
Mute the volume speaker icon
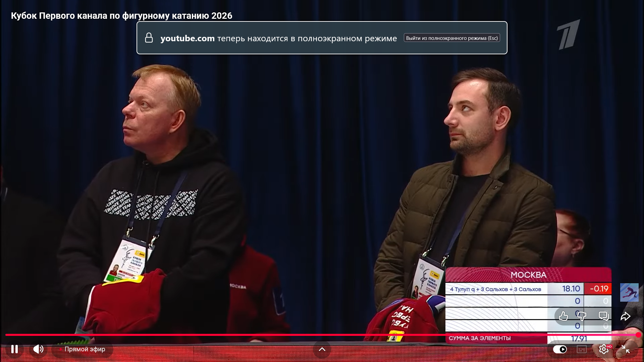click(x=38, y=349)
